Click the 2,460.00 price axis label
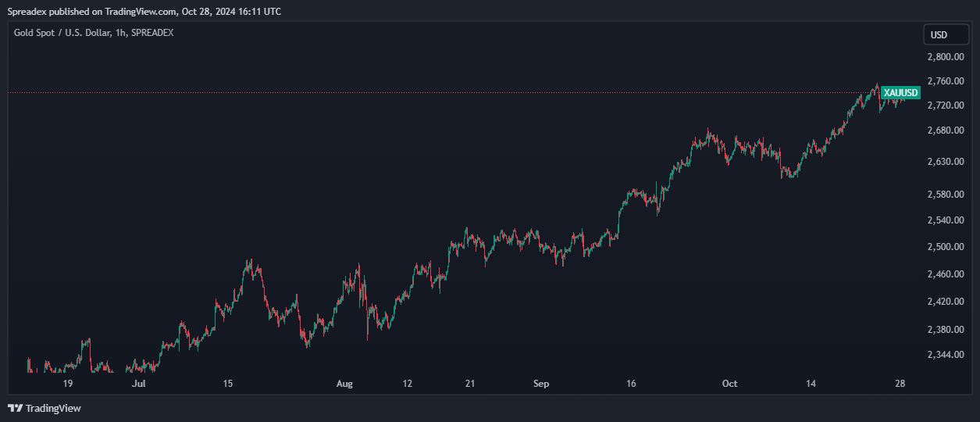This screenshot has height=422, width=980. pyautogui.click(x=944, y=274)
